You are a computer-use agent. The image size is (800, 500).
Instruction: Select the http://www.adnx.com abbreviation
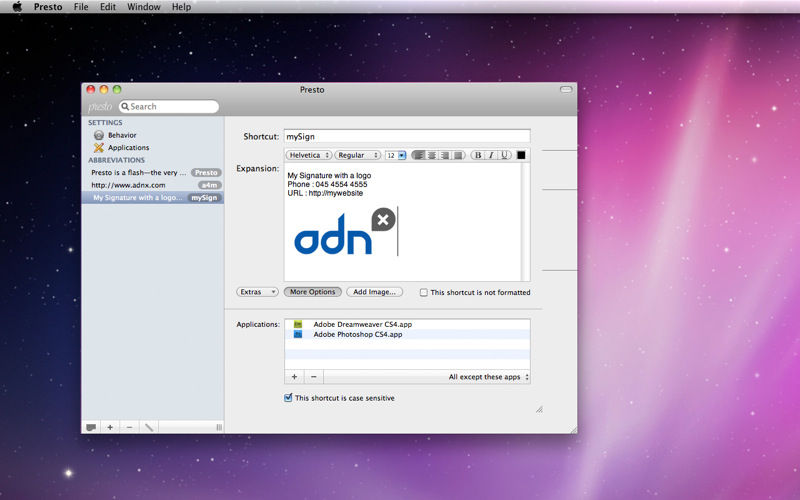click(153, 185)
